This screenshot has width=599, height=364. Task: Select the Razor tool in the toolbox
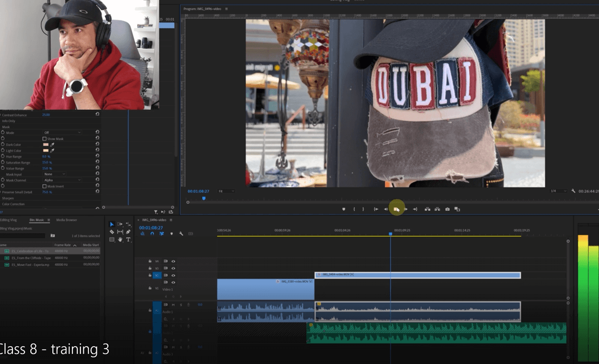112,232
